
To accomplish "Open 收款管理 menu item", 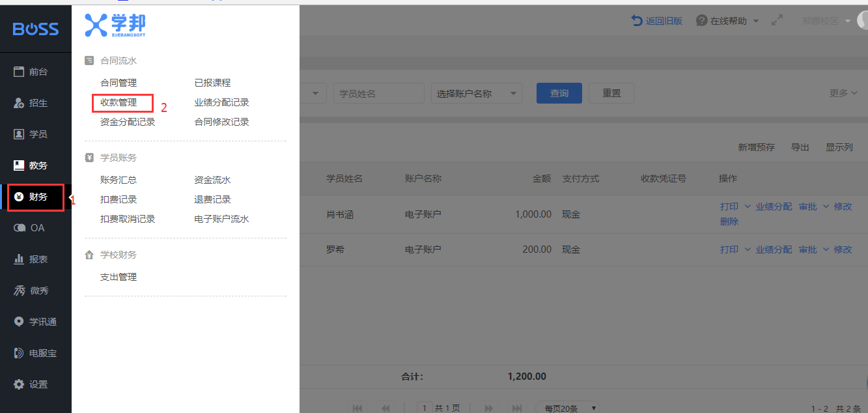I will 119,102.
